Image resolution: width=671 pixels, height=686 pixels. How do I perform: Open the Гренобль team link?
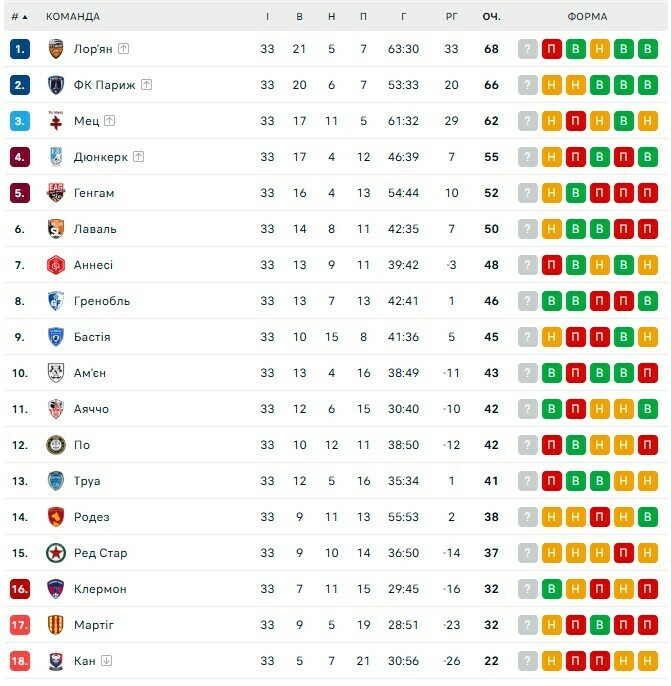[102, 301]
